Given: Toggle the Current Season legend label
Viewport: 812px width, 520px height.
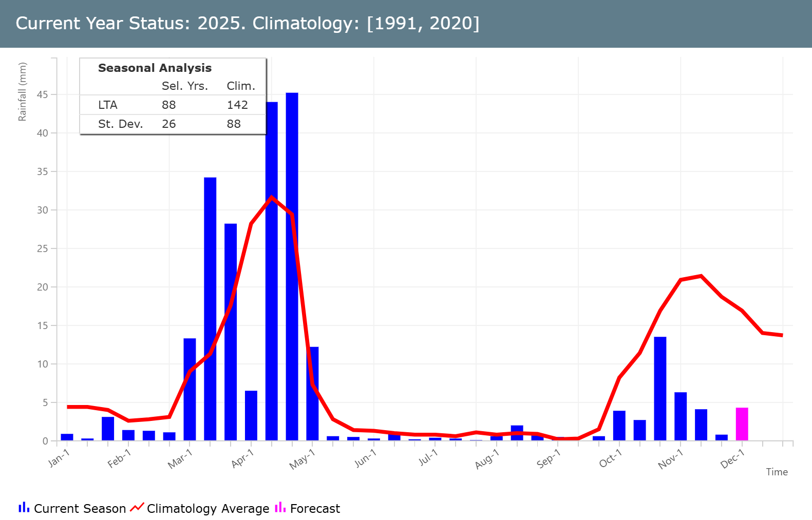Looking at the screenshot, I should tap(80, 509).
